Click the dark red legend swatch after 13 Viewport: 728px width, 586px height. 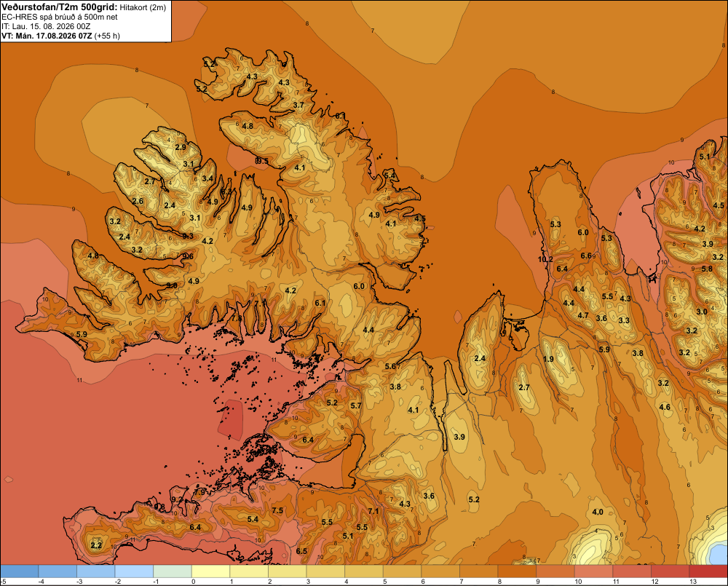[x=708, y=571]
